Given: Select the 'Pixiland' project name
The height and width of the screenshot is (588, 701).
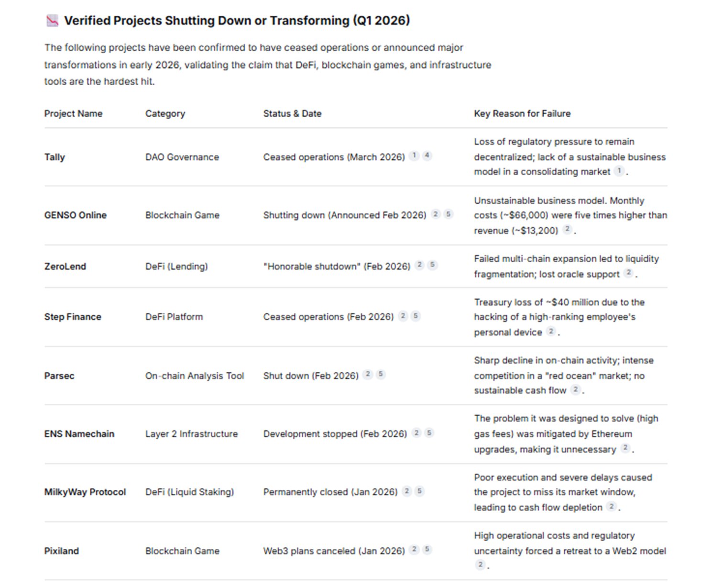Looking at the screenshot, I should 62,551.
